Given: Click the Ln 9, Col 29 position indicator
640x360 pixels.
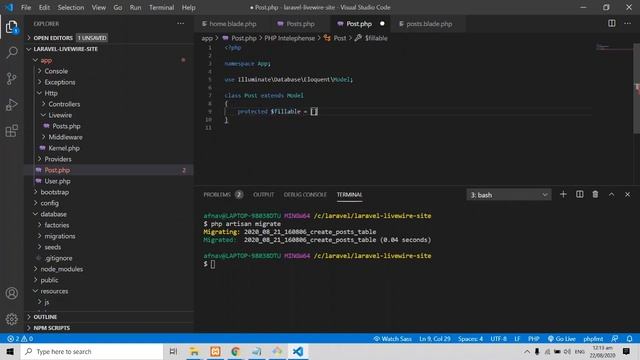Looking at the screenshot, I should 435,339.
